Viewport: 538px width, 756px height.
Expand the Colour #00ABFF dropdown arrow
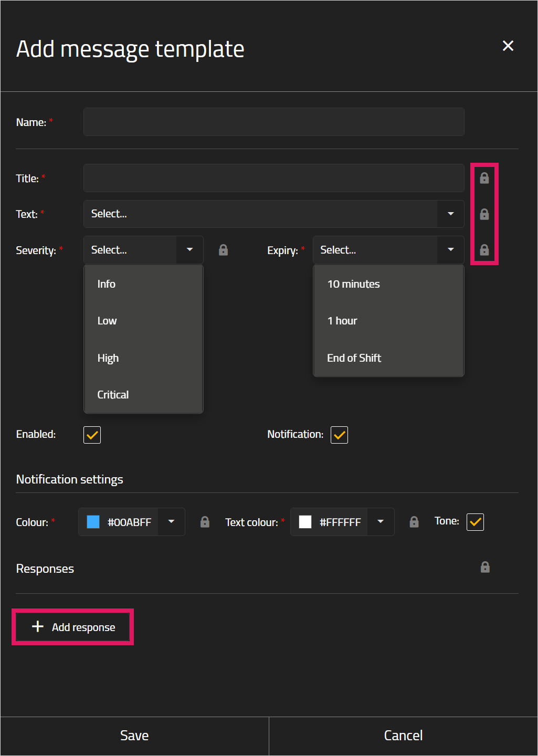(x=171, y=522)
